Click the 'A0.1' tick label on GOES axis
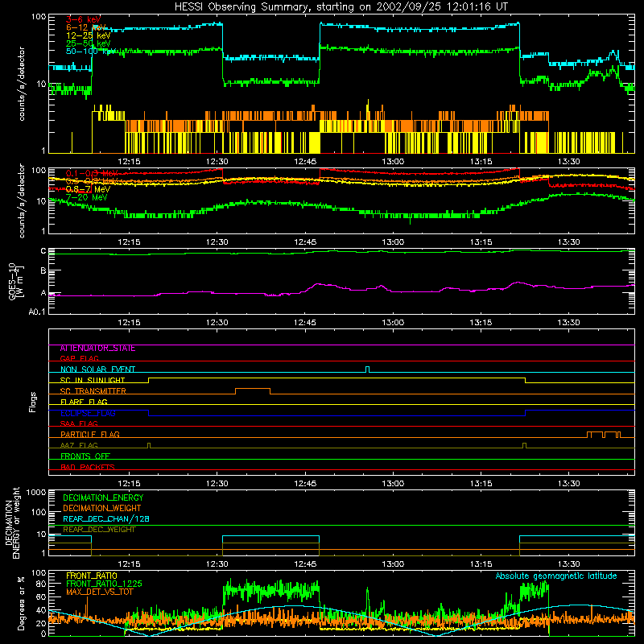This screenshot has height=644, width=644. tap(37, 312)
